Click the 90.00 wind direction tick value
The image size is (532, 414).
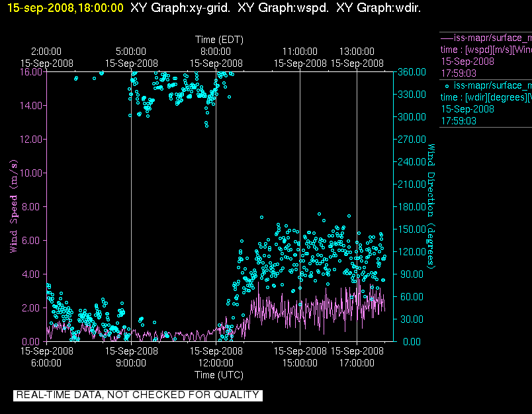coord(412,274)
